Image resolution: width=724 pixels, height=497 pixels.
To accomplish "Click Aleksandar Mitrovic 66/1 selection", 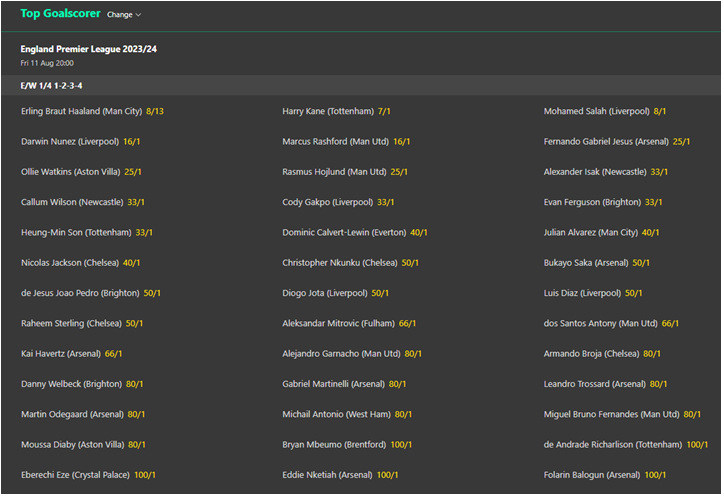I will pyautogui.click(x=349, y=323).
